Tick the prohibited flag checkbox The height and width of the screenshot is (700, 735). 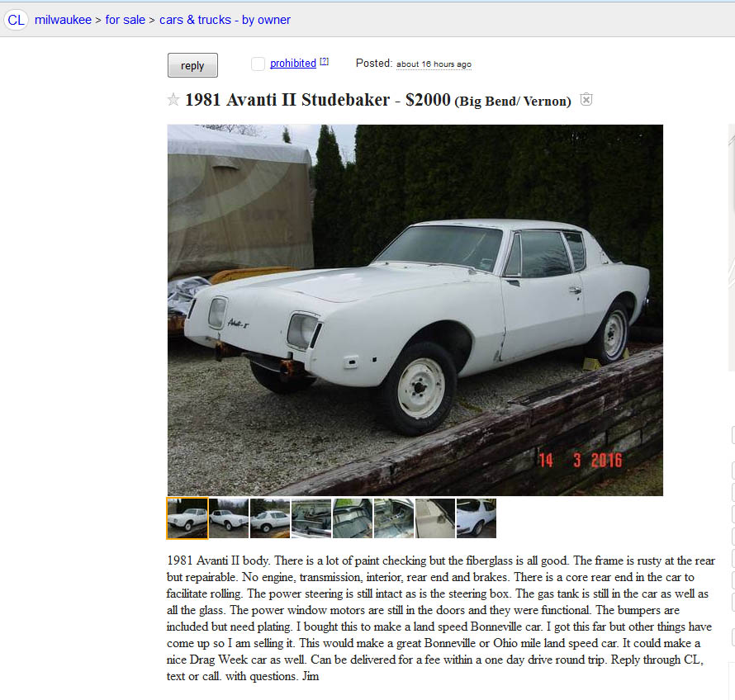(258, 64)
